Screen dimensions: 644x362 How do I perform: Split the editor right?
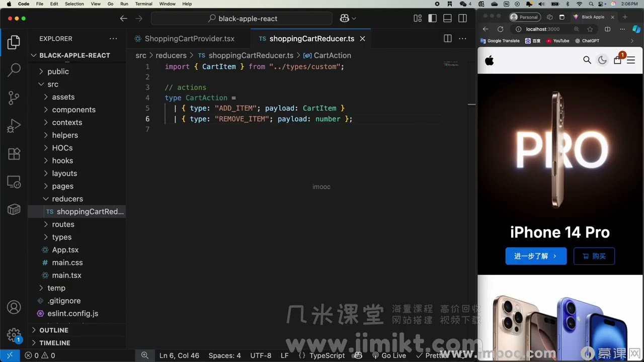(x=447, y=39)
